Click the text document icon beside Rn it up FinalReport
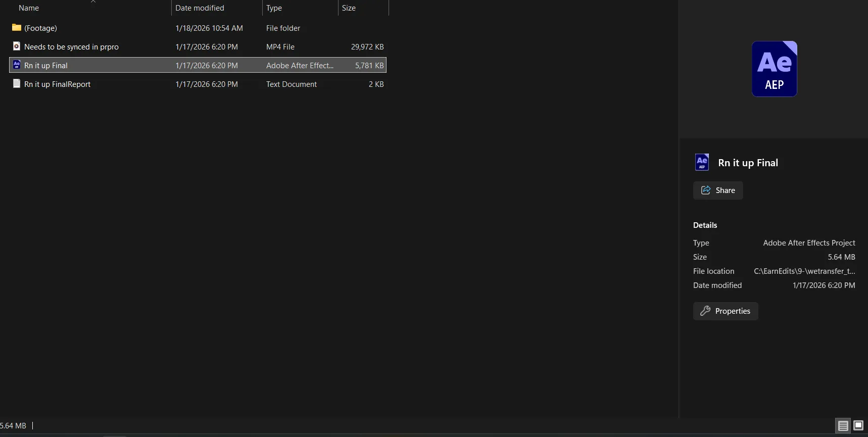Screen dimensions: 868x437 point(17,84)
